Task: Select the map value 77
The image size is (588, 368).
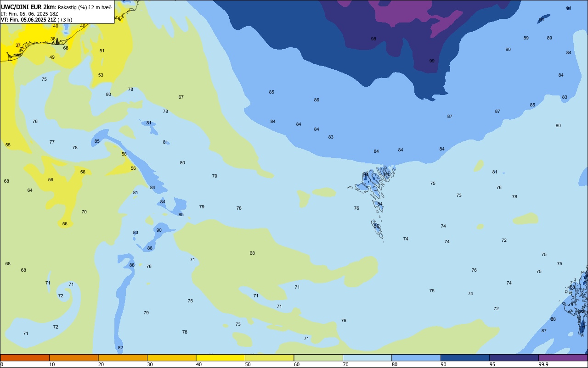Action: click(x=52, y=142)
